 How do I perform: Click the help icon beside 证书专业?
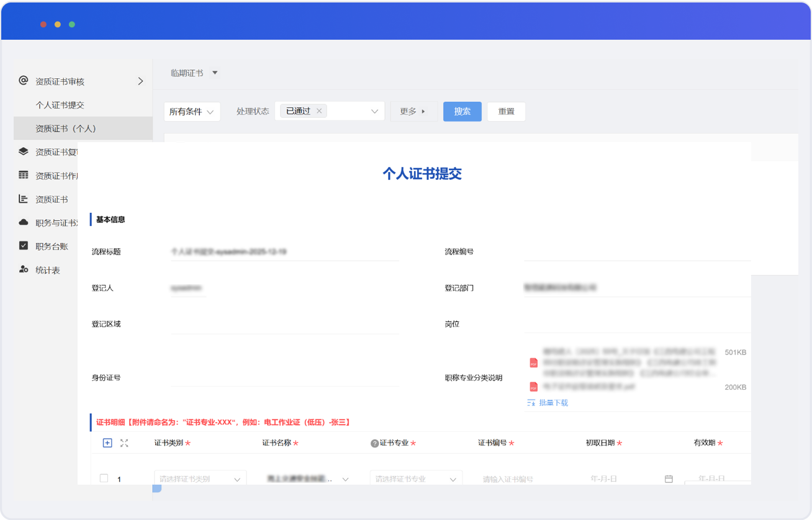pos(374,443)
